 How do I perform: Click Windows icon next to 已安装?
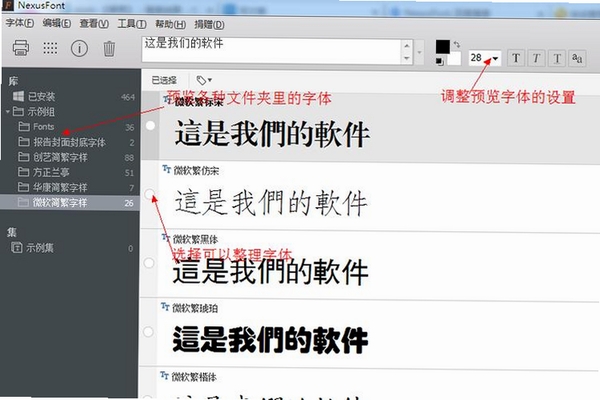pyautogui.click(x=18, y=96)
